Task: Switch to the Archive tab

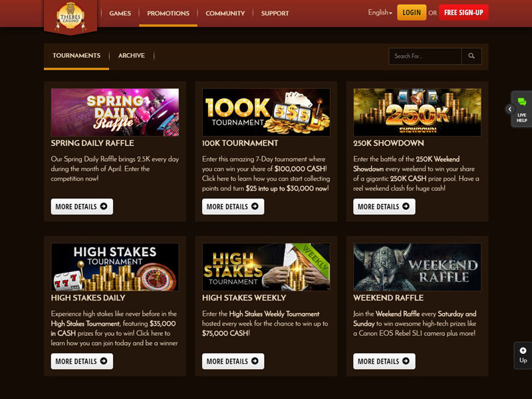Action: pos(132,56)
